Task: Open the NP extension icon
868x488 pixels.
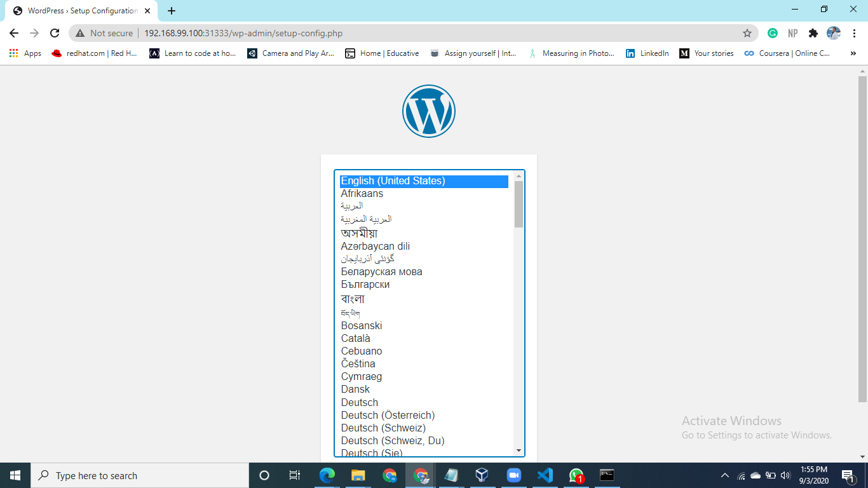Action: (x=793, y=33)
